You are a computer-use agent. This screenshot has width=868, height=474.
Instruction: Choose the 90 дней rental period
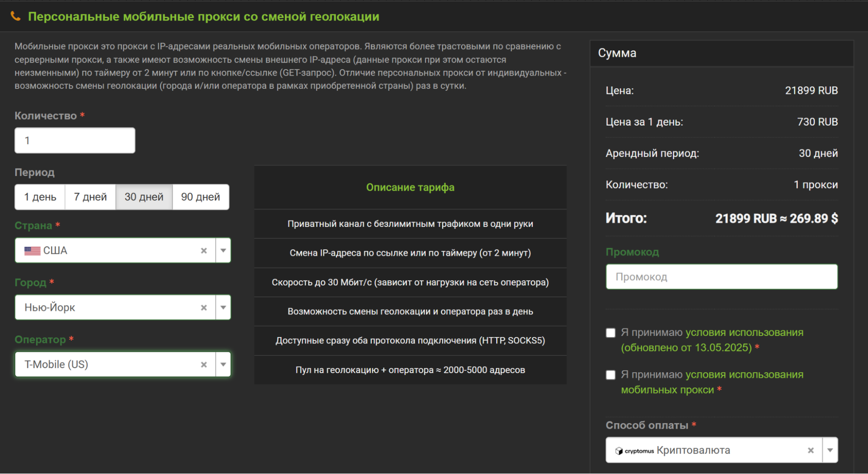click(x=201, y=197)
